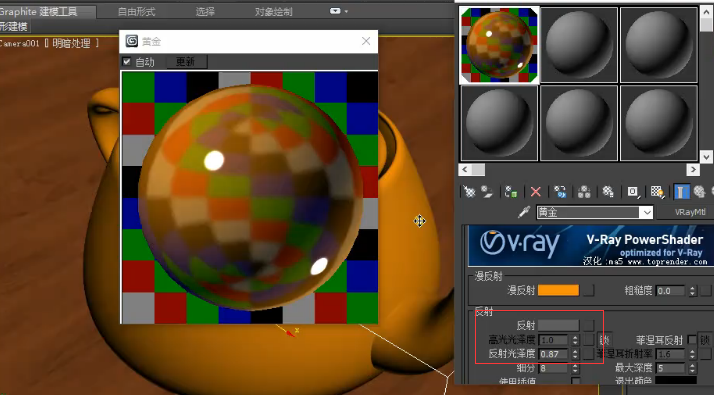Open the Material ID Channel flyout
714x395 pixels.
tap(633, 192)
